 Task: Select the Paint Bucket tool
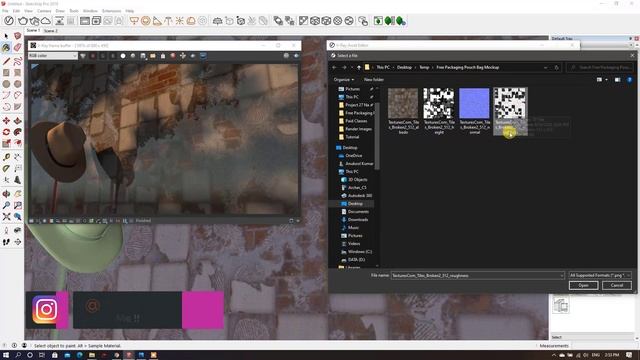point(6,48)
